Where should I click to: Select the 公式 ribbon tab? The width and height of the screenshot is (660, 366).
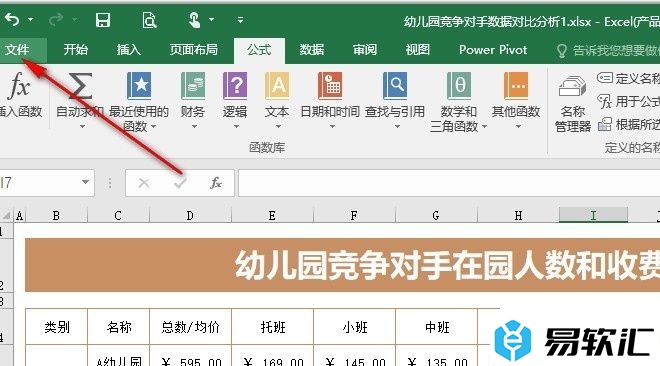(x=259, y=50)
